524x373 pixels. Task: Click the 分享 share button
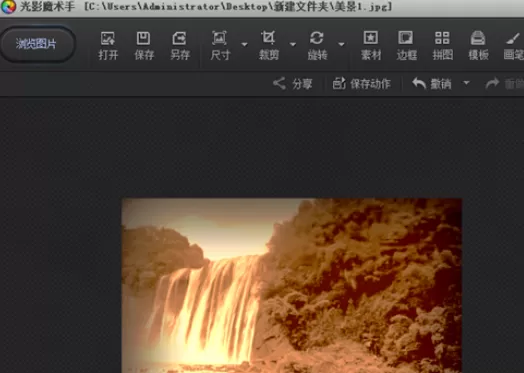(293, 84)
